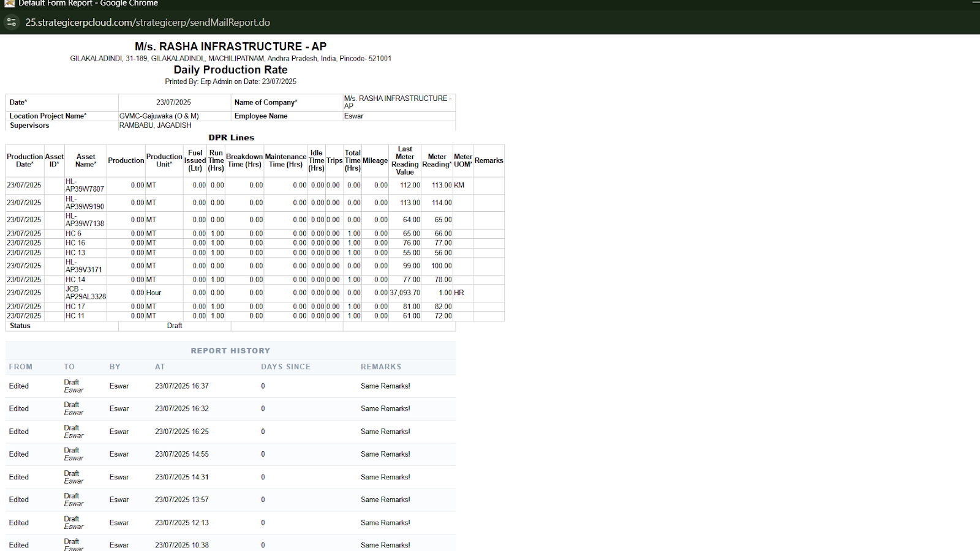Click the REPORT HISTORY heading
Image resolution: width=980 pixels, height=551 pixels.
[230, 351]
